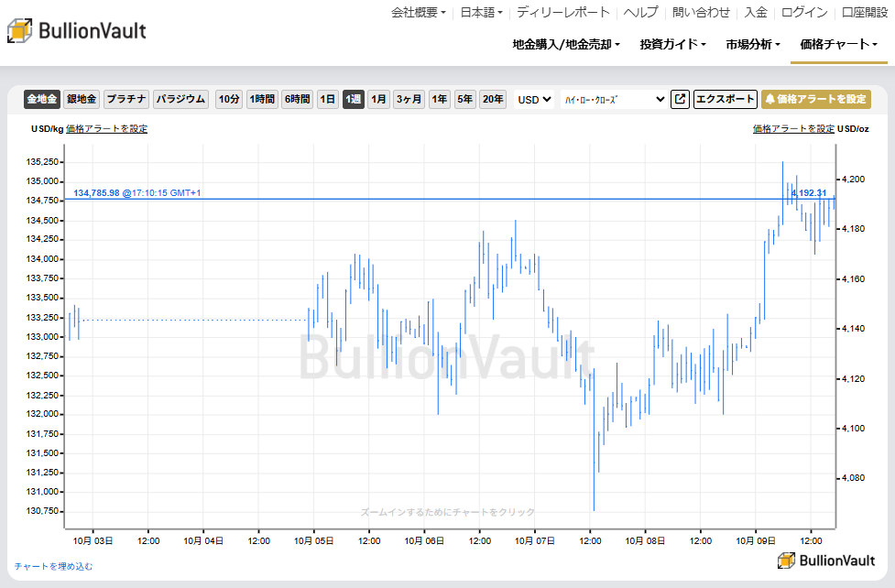Select パラジウム (palladium) metal toggle
895x588 pixels.
180,99
